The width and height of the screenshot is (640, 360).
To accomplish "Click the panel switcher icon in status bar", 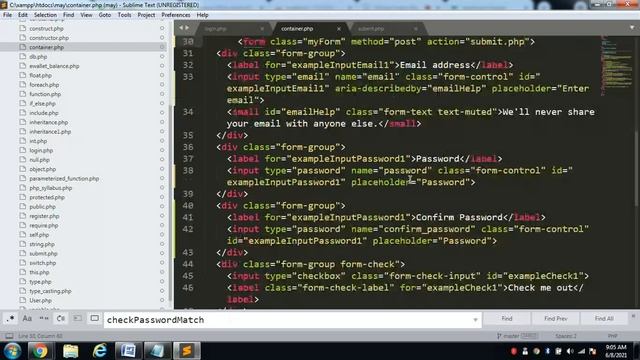I will pyautogui.click(x=9, y=336).
